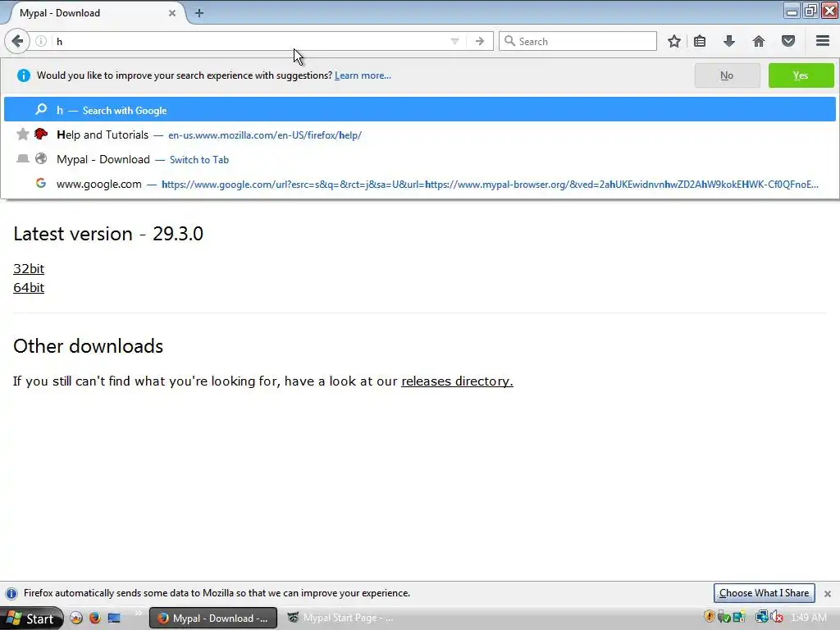The width and height of the screenshot is (840, 630).
Task: Click the Go arrow in the address bar
Action: point(479,41)
